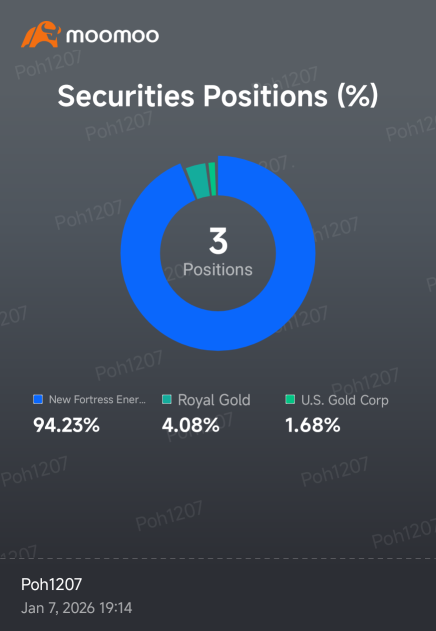Select the blue New Fortress Energy legend swatch

pos(38,400)
